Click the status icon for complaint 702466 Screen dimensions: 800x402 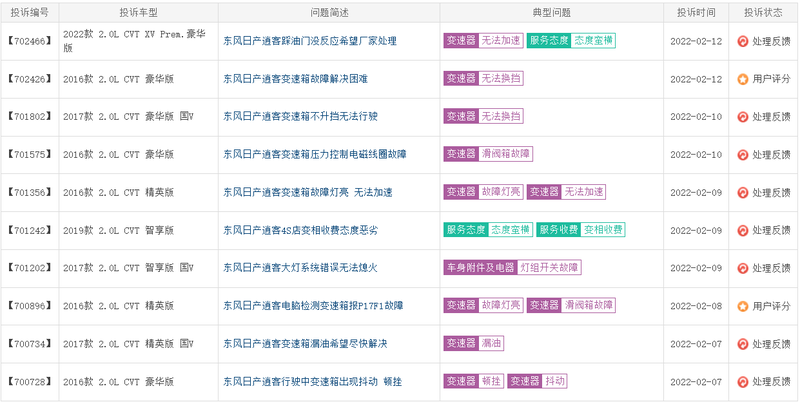743,41
